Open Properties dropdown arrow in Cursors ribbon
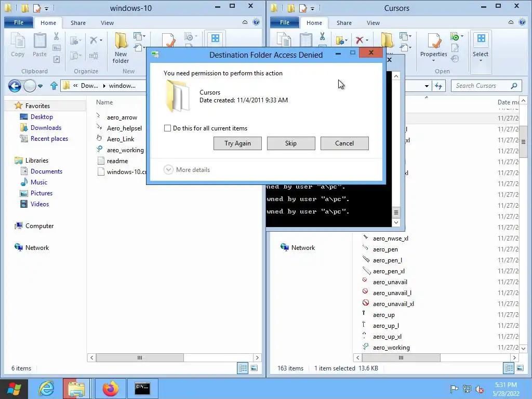This screenshot has width=532, height=399. [433, 61]
